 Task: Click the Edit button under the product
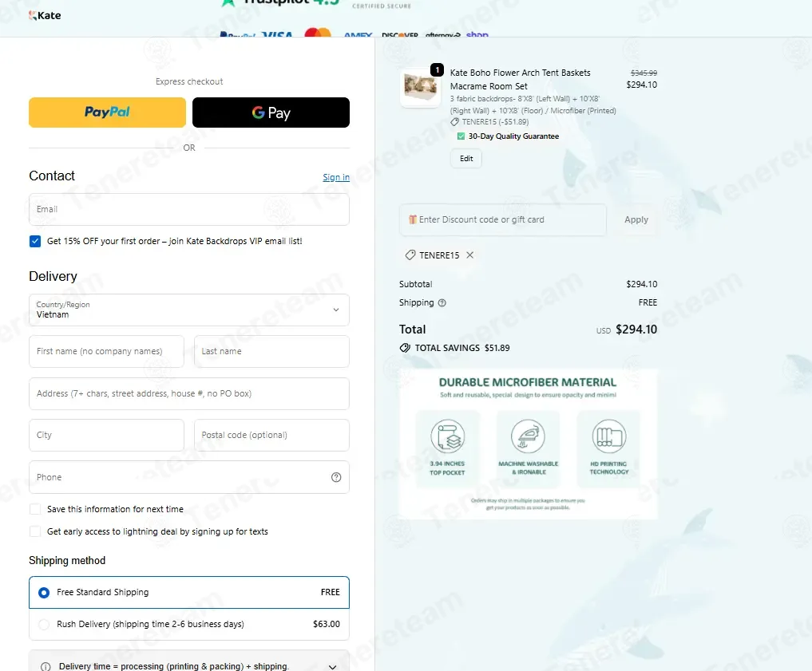(x=466, y=158)
